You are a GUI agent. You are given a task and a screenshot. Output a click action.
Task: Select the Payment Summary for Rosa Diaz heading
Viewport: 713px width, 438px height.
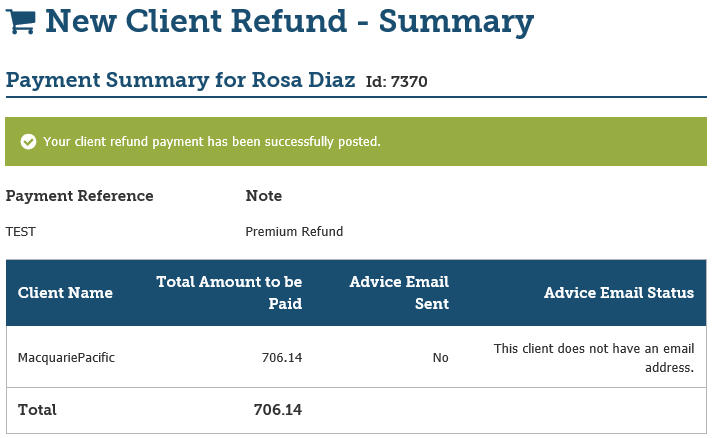[180, 80]
